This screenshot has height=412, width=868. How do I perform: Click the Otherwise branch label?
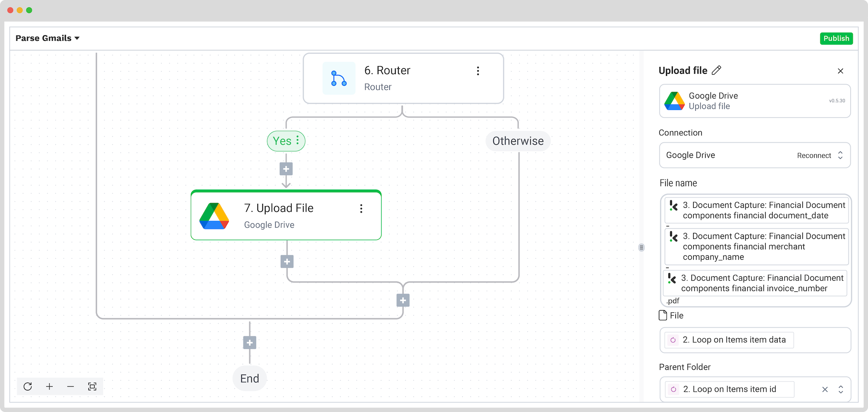click(518, 141)
